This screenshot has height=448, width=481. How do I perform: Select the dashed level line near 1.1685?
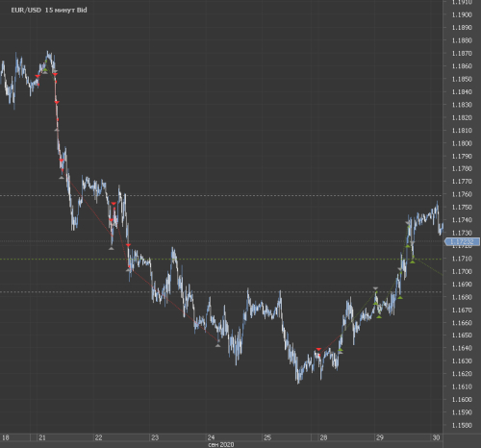pyautogui.click(x=221, y=291)
